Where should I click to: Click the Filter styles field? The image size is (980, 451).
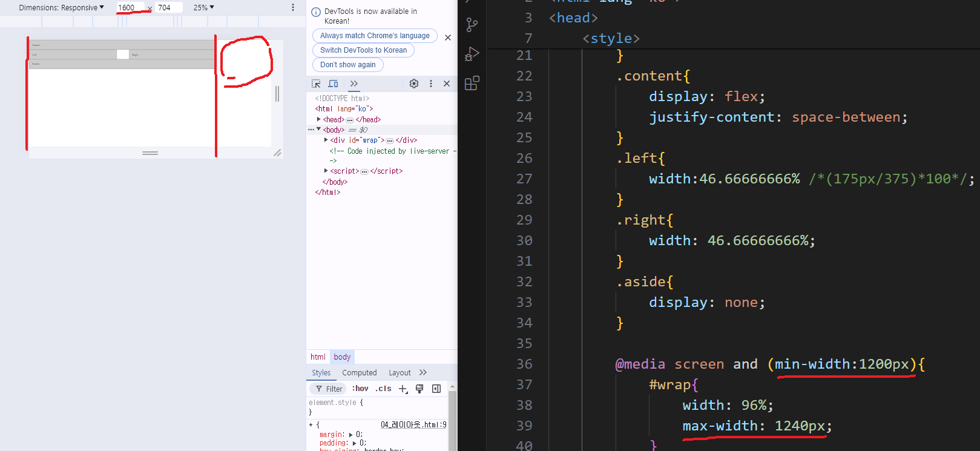click(329, 389)
